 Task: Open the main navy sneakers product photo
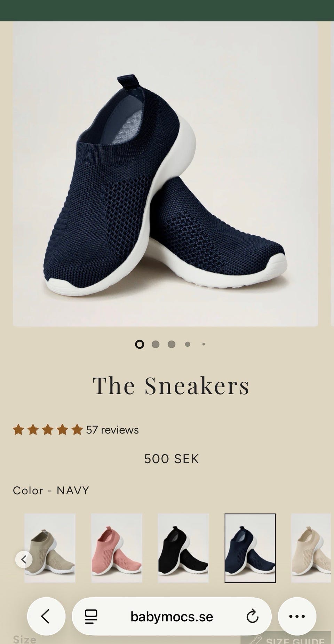click(x=165, y=174)
